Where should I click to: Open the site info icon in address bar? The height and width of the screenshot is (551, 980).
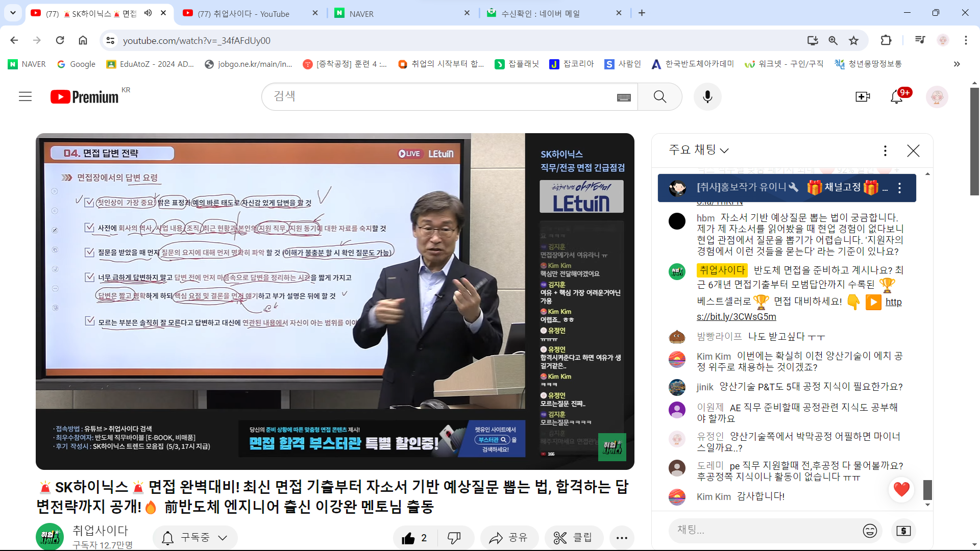click(110, 40)
